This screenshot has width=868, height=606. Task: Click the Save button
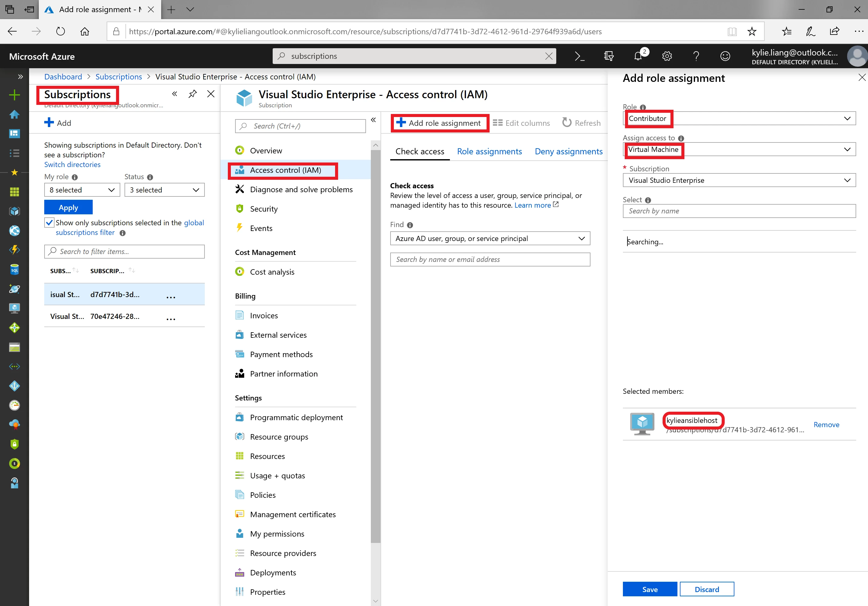point(650,589)
